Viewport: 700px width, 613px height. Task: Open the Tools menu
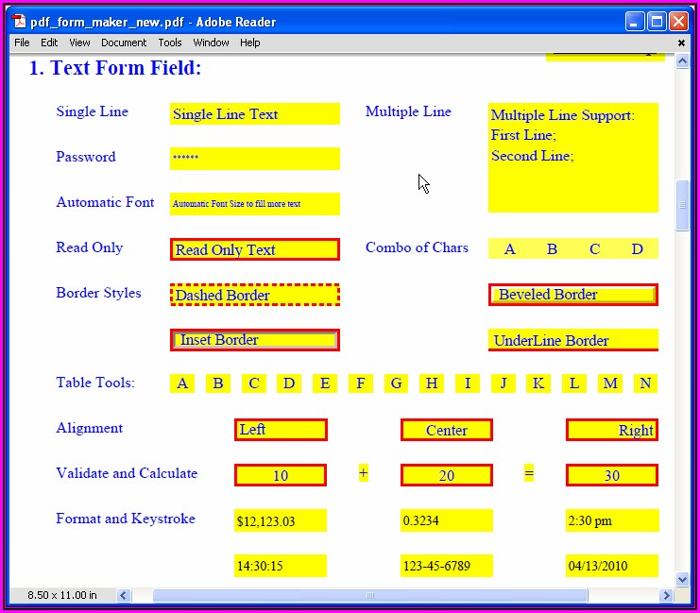pos(170,43)
